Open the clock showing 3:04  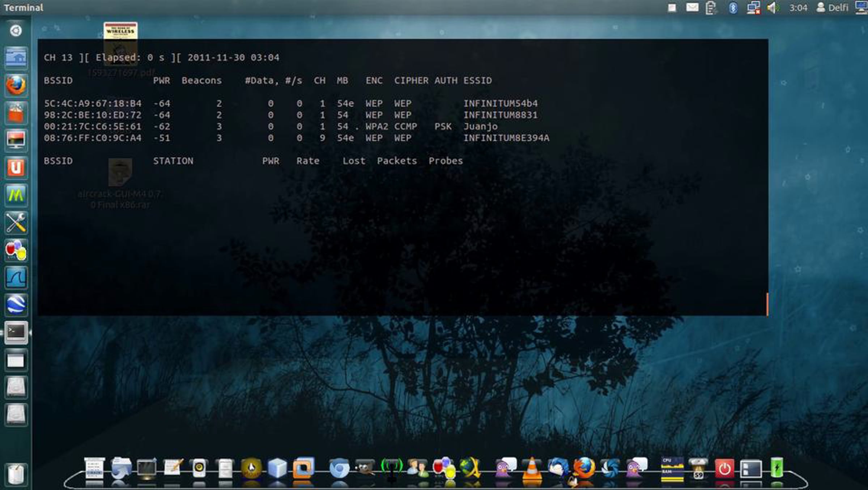pyautogui.click(x=798, y=8)
